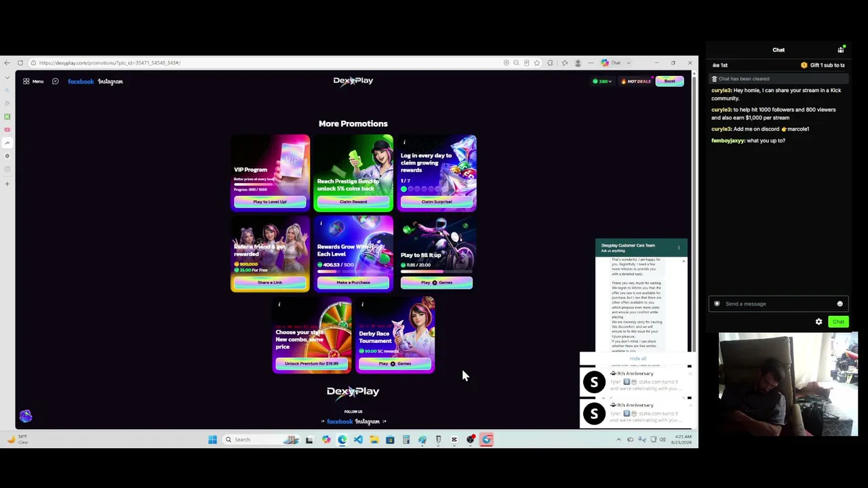Open the Facebook link in header
This screenshot has width=868, height=488.
(x=81, y=81)
